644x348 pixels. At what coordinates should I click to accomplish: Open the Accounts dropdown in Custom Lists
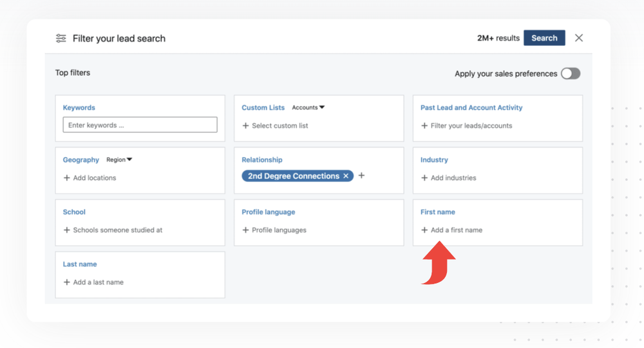308,108
